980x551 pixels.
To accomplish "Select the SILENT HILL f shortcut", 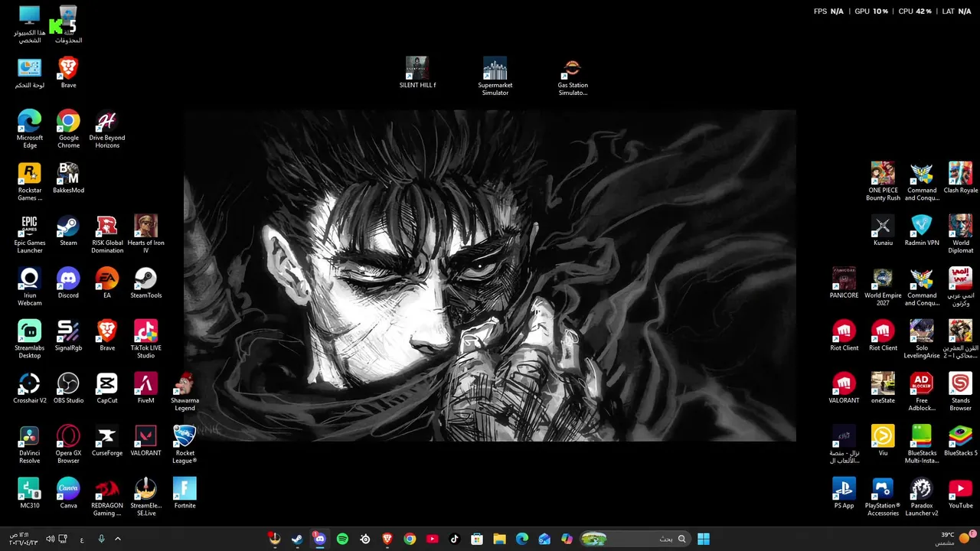I will pyautogui.click(x=417, y=73).
